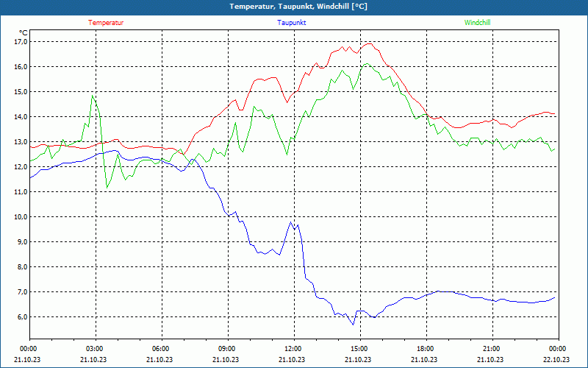Click the 15,0 y-axis value
This screenshot has width=588, height=368.
click(21, 91)
